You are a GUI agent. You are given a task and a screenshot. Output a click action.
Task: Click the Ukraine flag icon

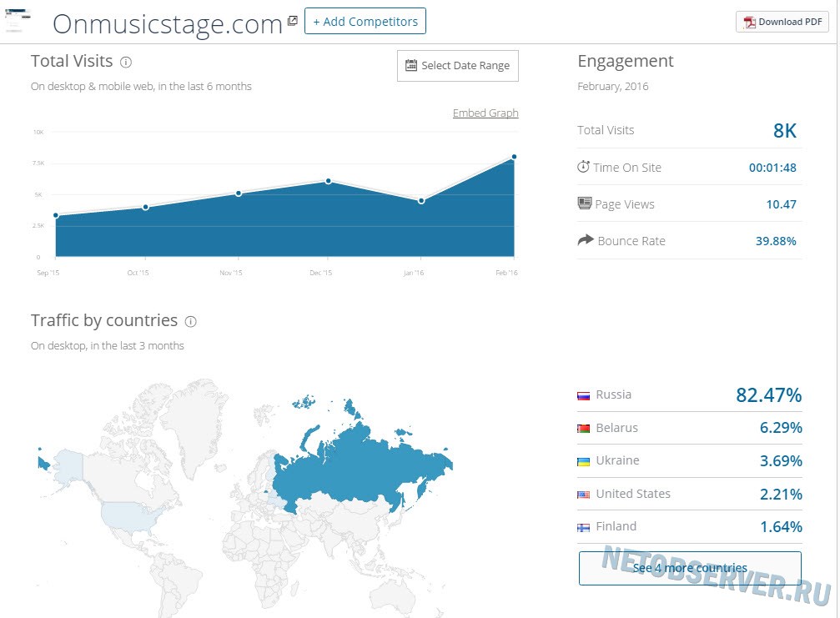tap(583, 462)
